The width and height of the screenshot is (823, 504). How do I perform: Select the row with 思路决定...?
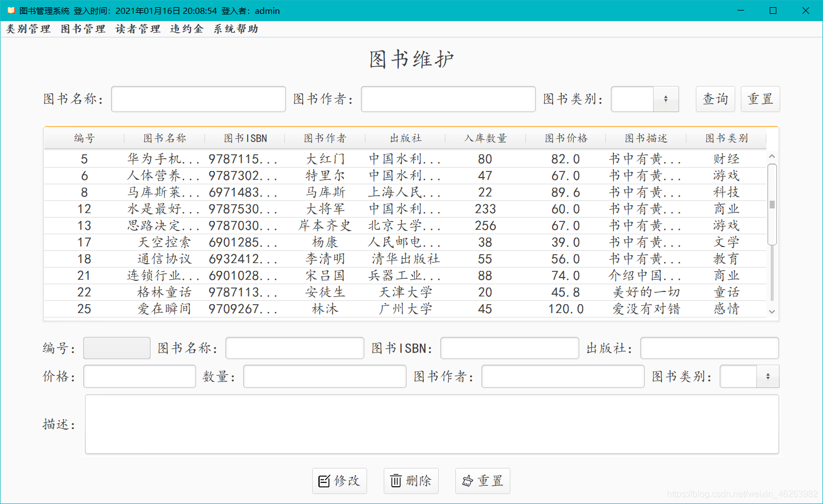pos(405,226)
